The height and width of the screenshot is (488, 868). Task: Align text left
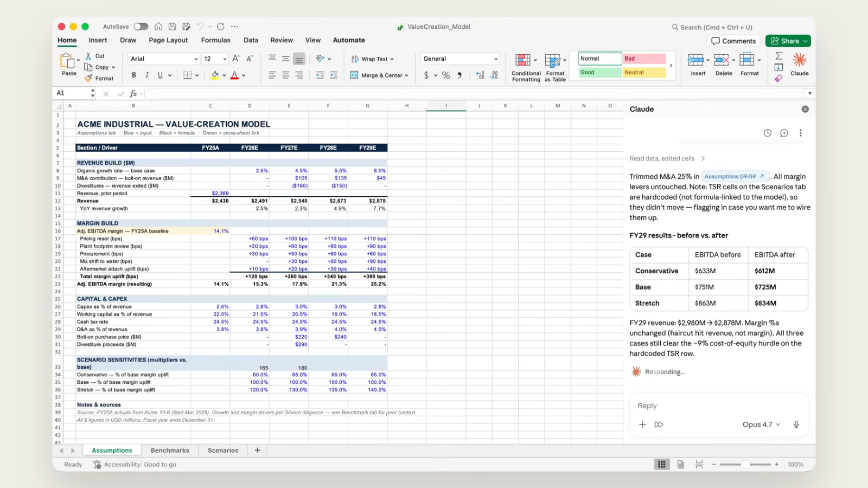272,75
